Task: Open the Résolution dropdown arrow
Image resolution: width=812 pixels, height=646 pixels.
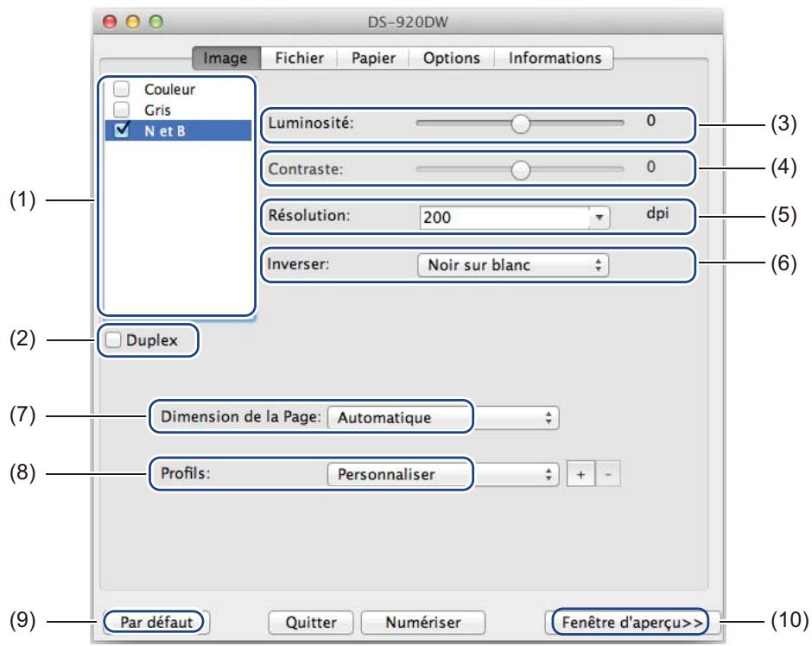Action: pos(599,218)
